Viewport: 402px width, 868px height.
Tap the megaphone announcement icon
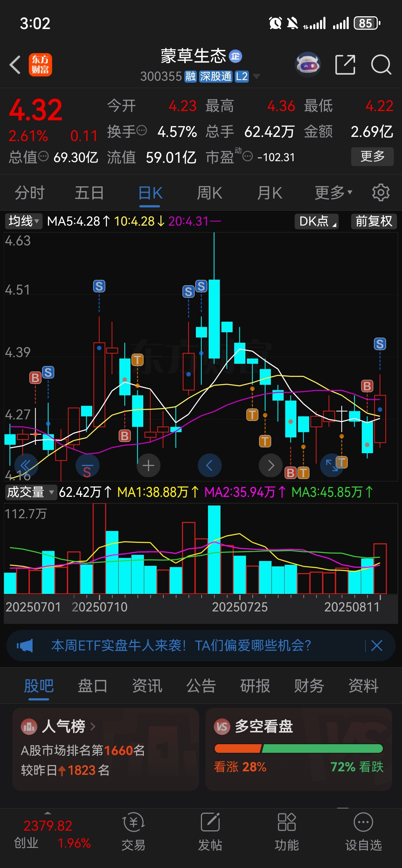point(25,646)
